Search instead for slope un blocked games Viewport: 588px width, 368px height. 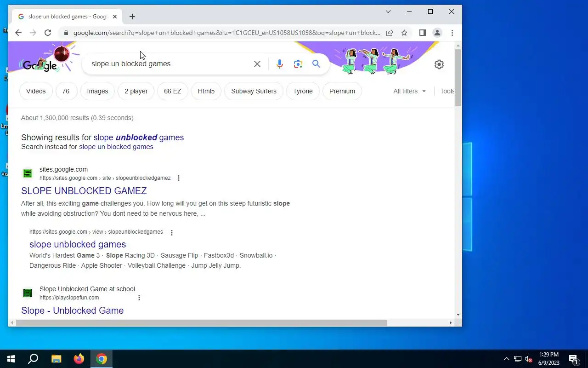[116, 147]
